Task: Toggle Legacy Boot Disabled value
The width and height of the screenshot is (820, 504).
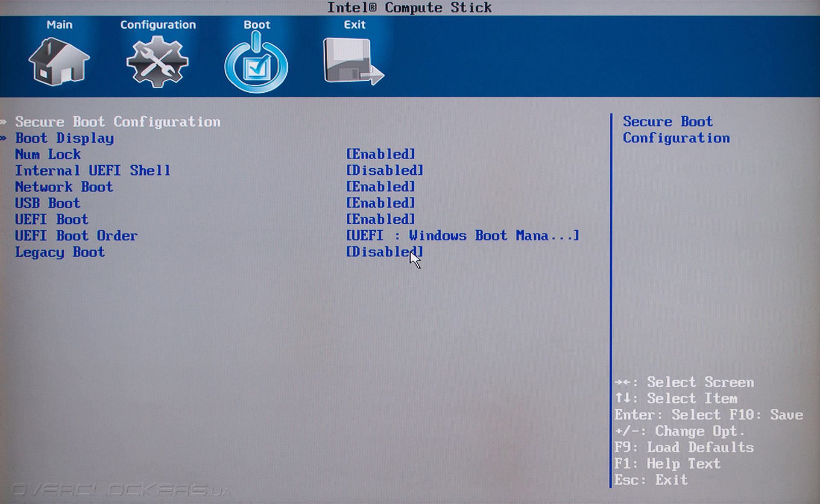Action: coord(384,252)
